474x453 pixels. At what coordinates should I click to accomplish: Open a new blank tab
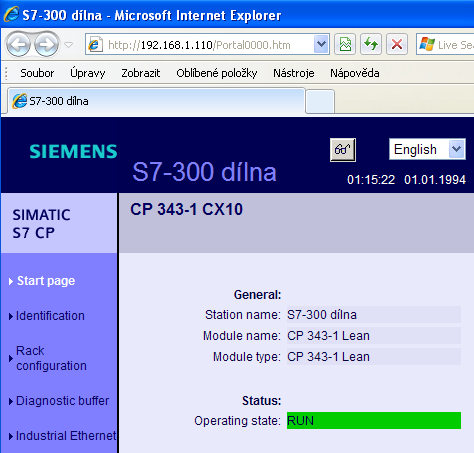point(320,101)
